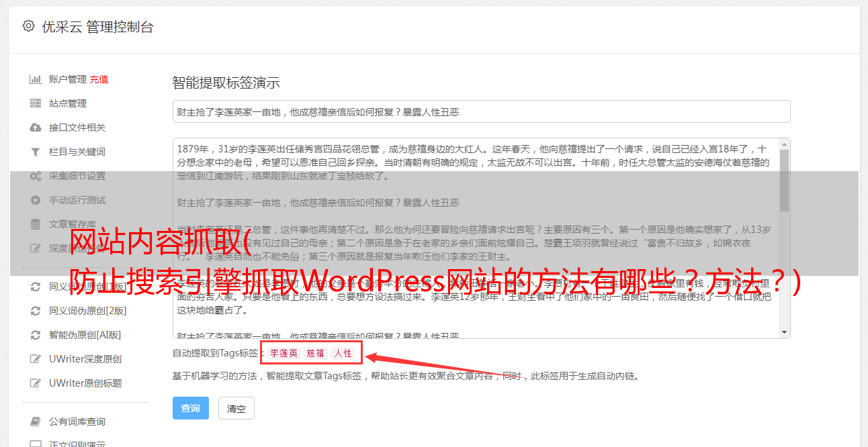Open 站点管理 in the sidebar

(x=68, y=103)
